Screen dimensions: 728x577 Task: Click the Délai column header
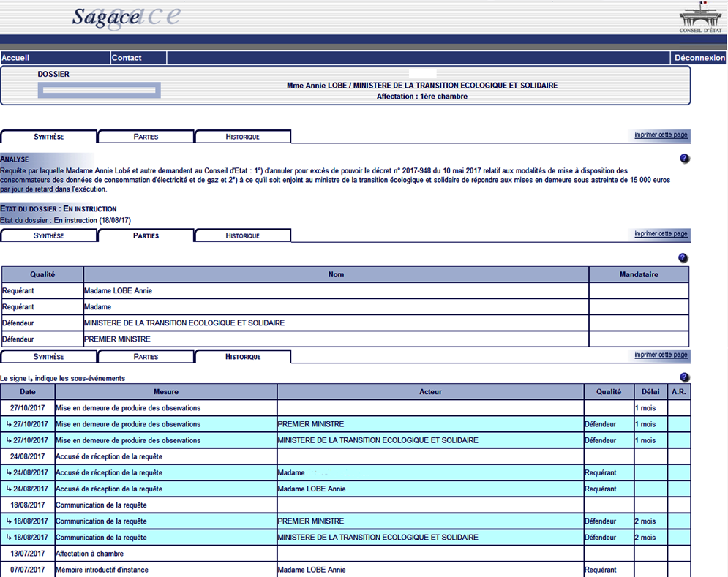click(650, 392)
